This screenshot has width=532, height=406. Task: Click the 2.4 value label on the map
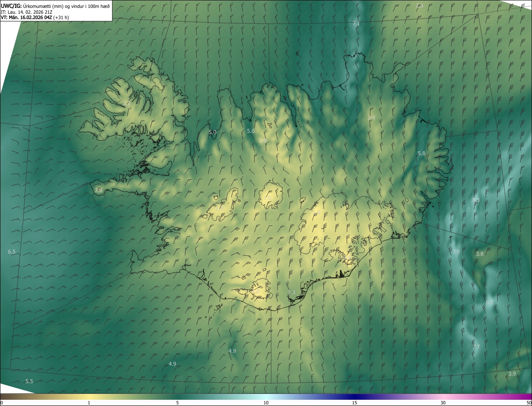pyautogui.click(x=371, y=118)
